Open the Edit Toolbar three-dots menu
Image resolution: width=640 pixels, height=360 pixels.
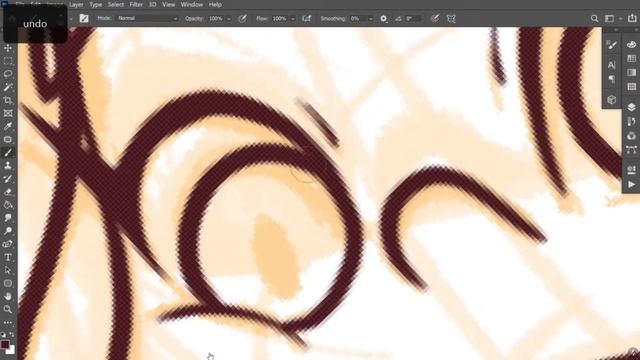point(8,322)
